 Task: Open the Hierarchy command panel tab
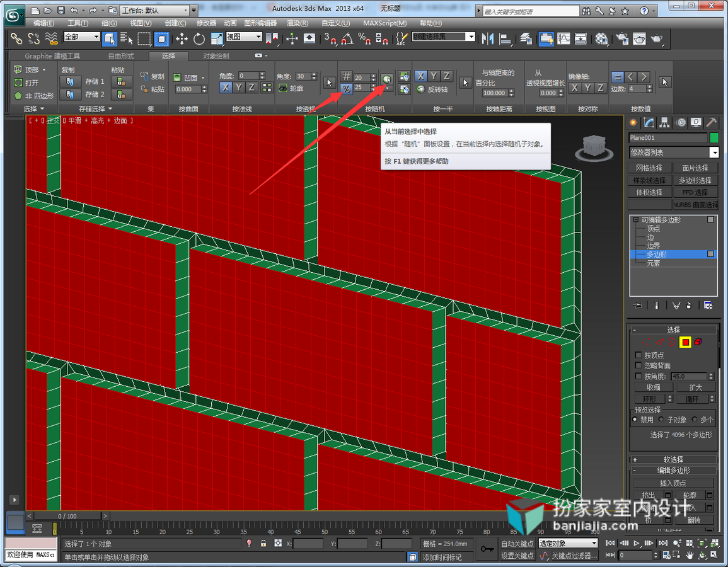tap(665, 122)
